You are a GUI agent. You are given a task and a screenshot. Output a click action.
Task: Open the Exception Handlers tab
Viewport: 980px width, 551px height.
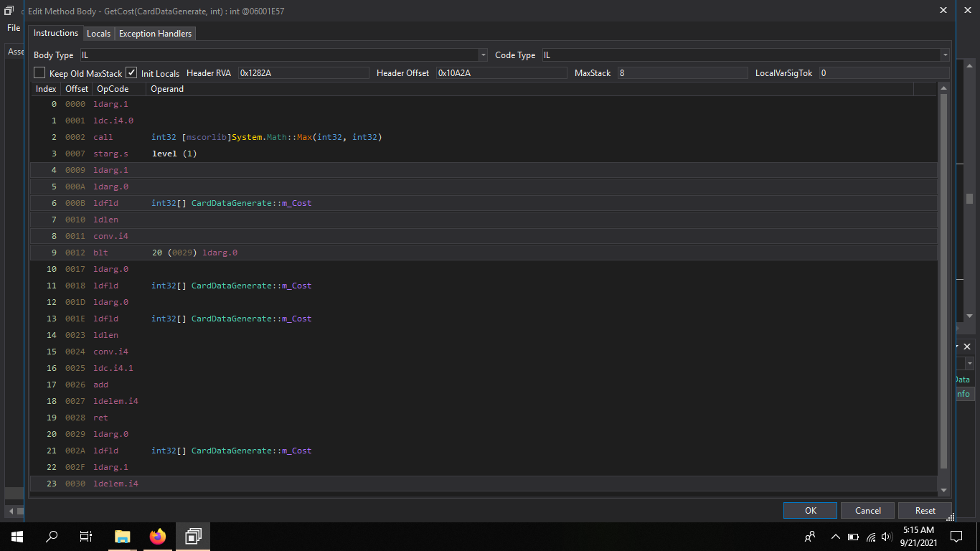[155, 34]
